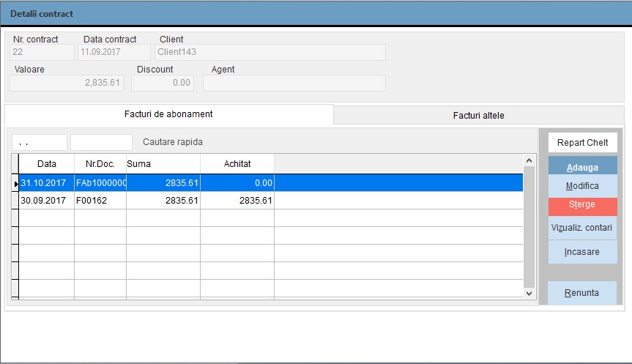This screenshot has width=632, height=364.
Task: Click the Data column header
Action: click(46, 164)
